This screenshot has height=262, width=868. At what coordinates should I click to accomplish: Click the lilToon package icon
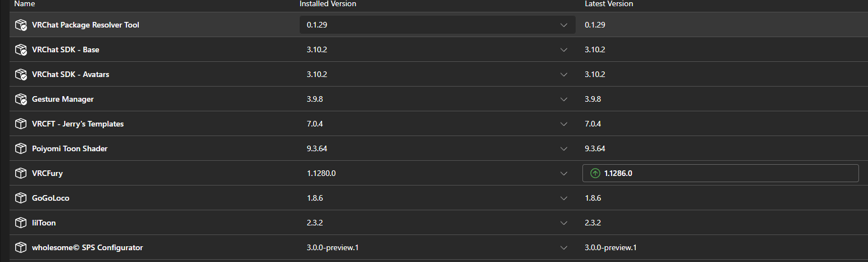(21, 223)
